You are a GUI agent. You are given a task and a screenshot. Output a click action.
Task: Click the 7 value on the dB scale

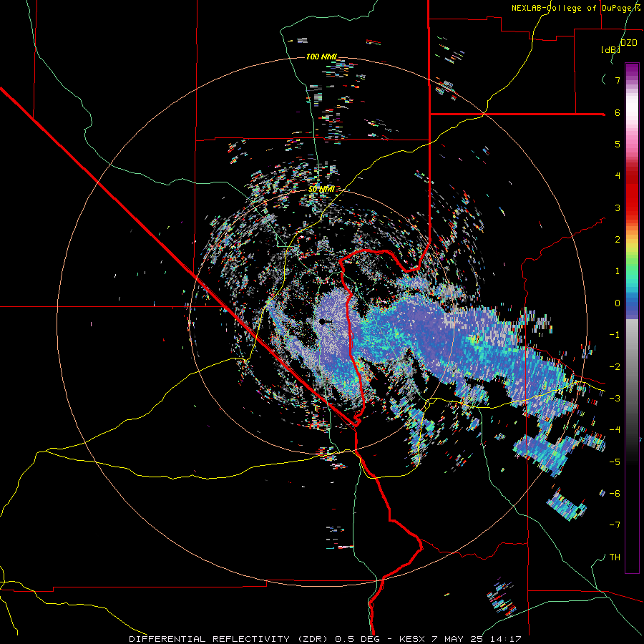pos(618,80)
